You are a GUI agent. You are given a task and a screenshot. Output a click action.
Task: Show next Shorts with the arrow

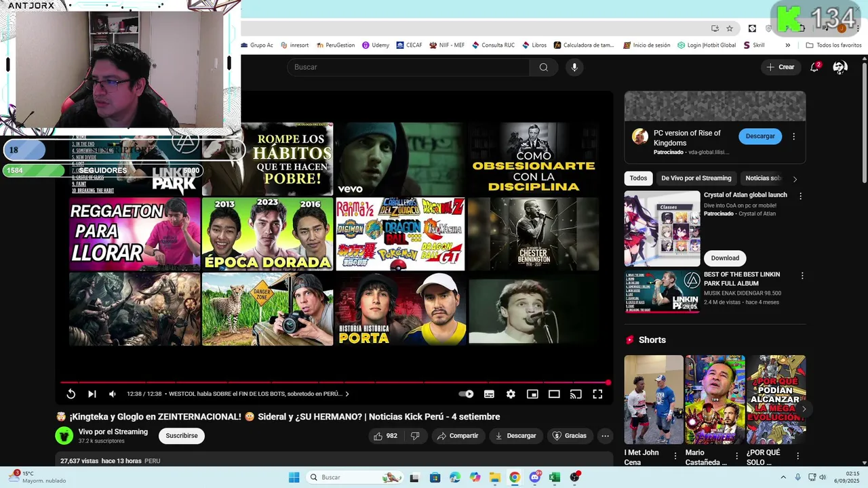click(x=804, y=409)
